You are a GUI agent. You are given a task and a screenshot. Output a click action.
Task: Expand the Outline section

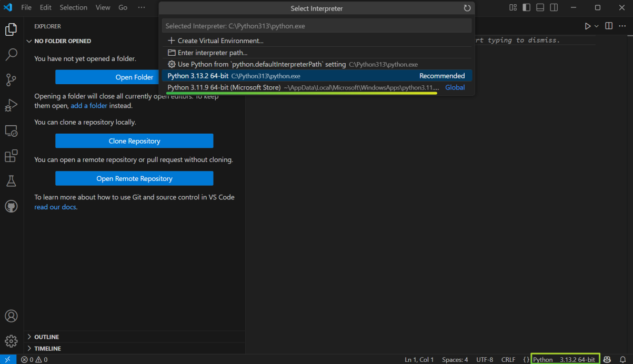coord(134,337)
